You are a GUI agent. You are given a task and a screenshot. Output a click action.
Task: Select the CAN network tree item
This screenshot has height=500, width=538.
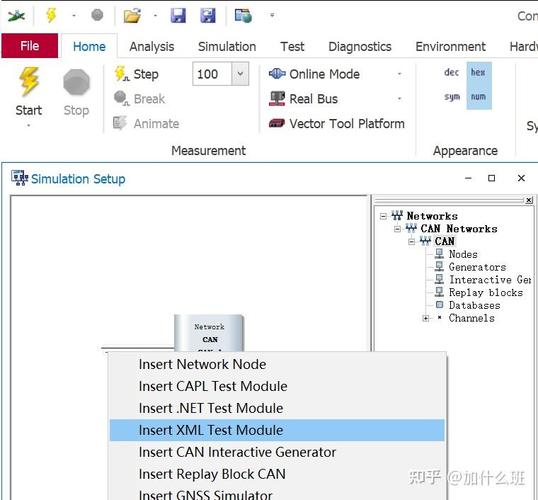pyautogui.click(x=445, y=241)
